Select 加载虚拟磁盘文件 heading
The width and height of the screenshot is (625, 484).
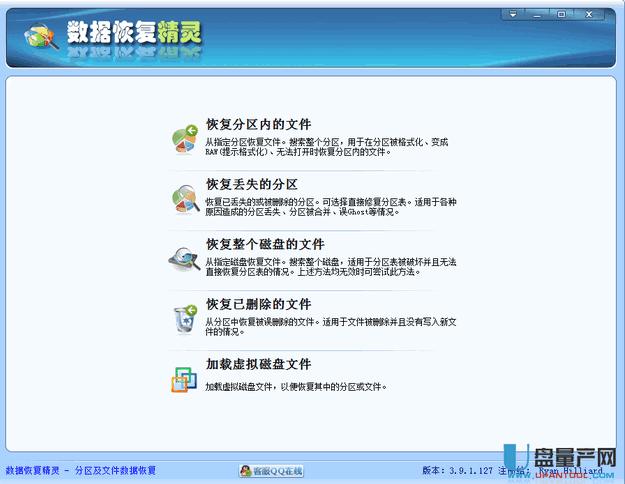click(x=258, y=364)
